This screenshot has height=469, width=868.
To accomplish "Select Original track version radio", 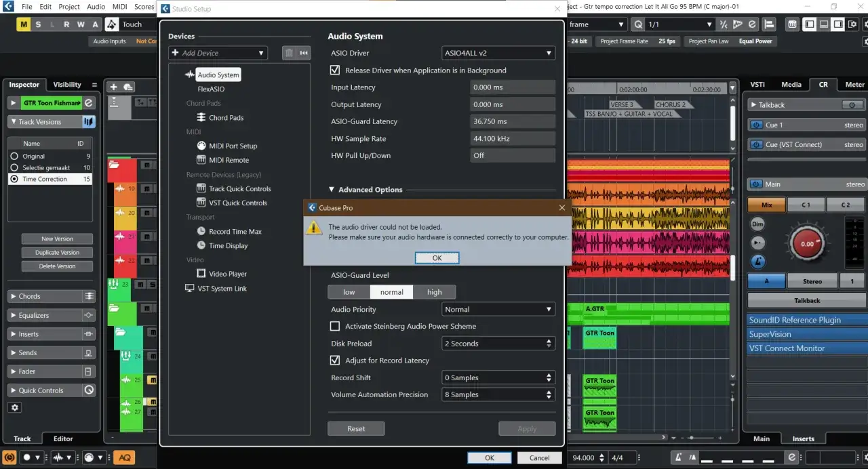I will [x=14, y=156].
